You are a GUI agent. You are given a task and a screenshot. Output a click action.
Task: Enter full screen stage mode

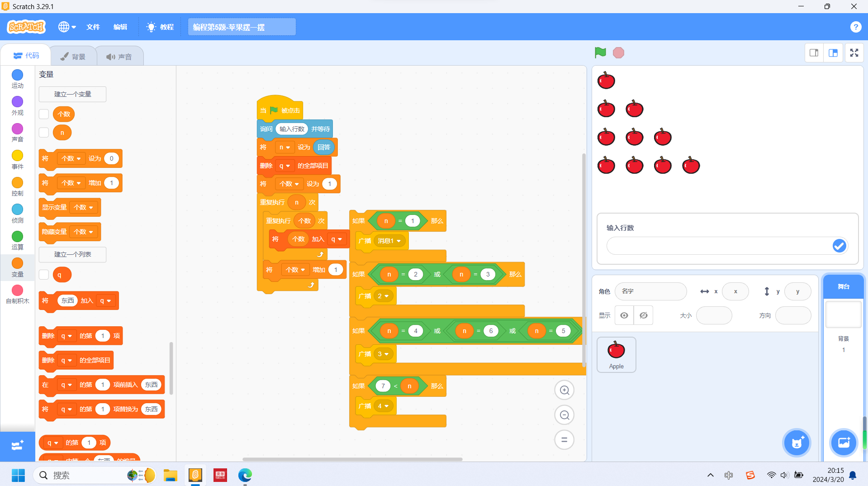point(854,53)
